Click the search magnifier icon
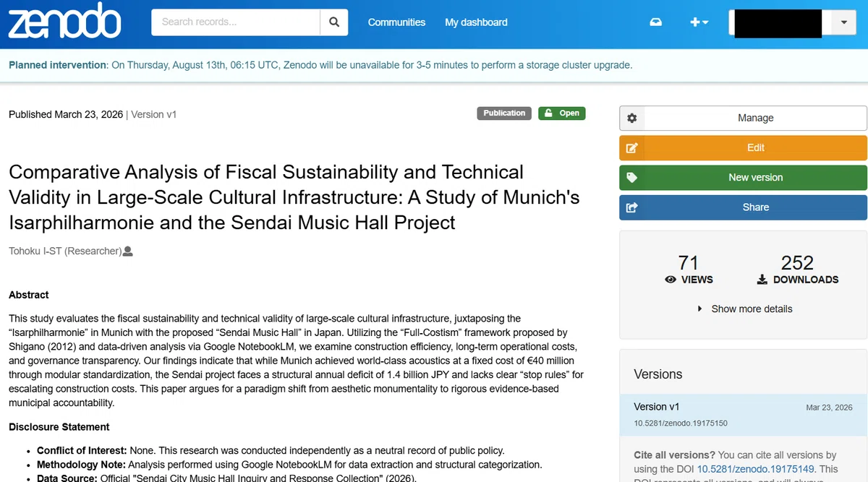Screen dimensions: 868x482 coord(333,22)
